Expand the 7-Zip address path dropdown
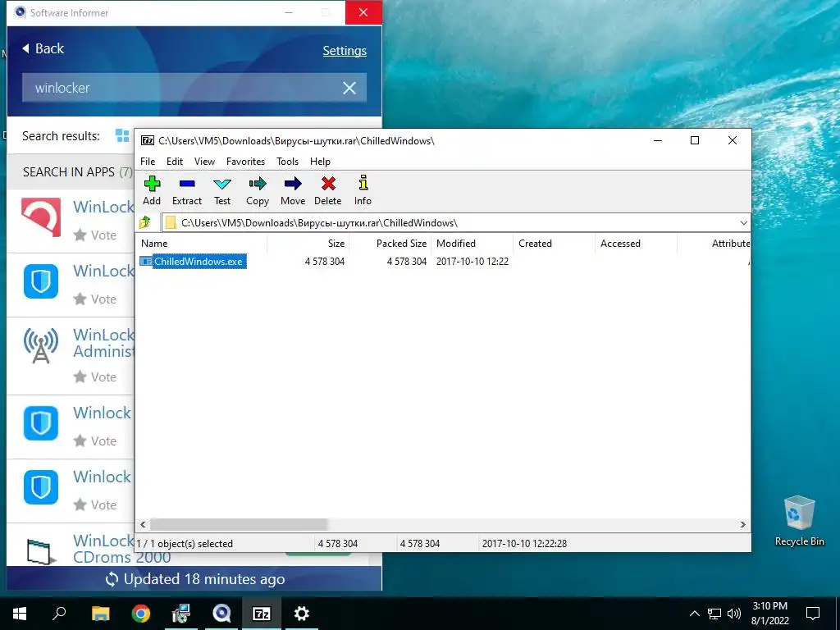 coord(743,223)
